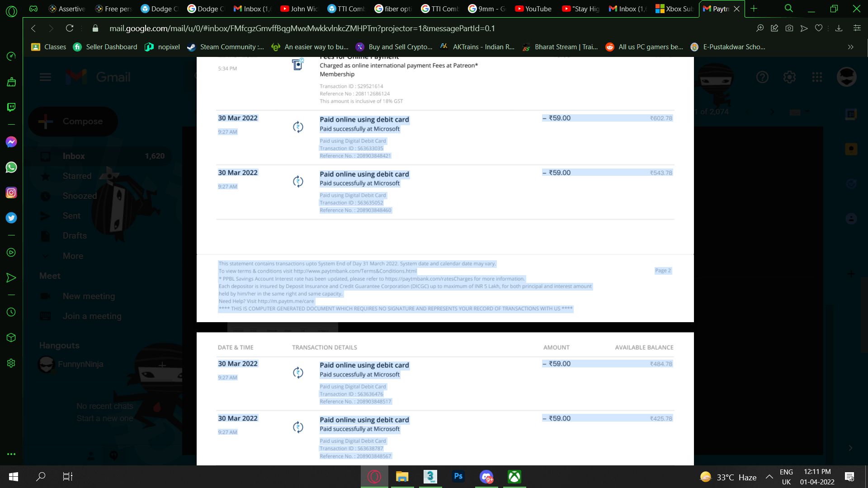Select the ₹484.78 available balance value

point(661,364)
